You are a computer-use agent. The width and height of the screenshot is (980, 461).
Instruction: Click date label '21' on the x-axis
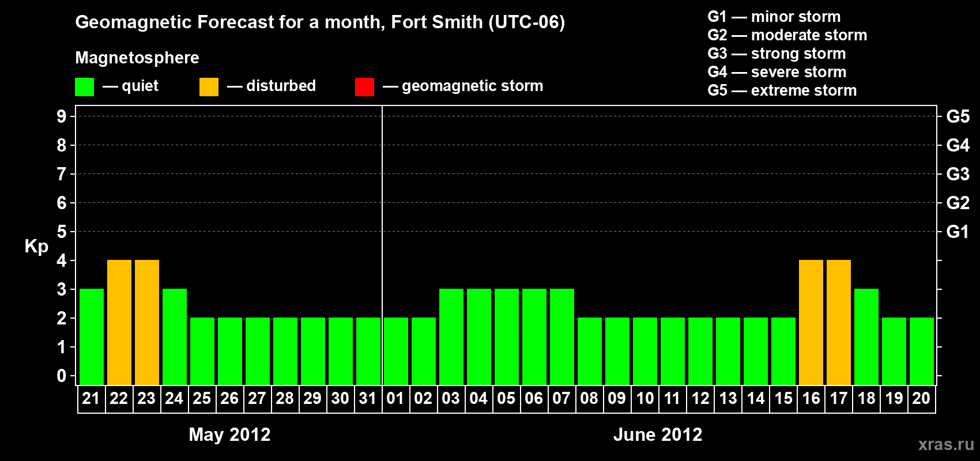[x=91, y=398]
